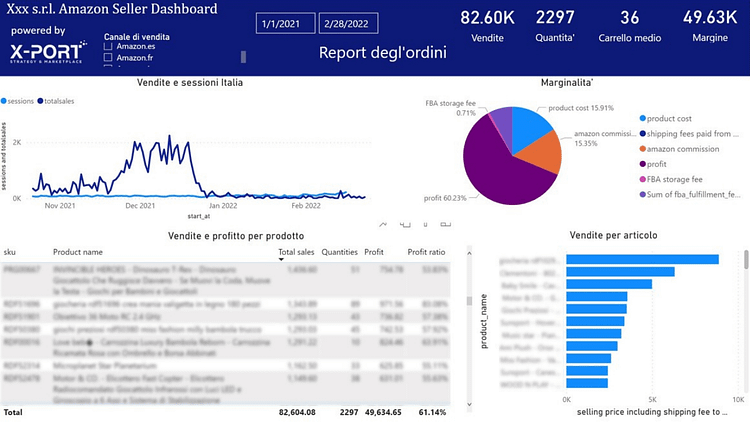Click the sessions legend marker
This screenshot has width=750, height=422.
[4, 101]
